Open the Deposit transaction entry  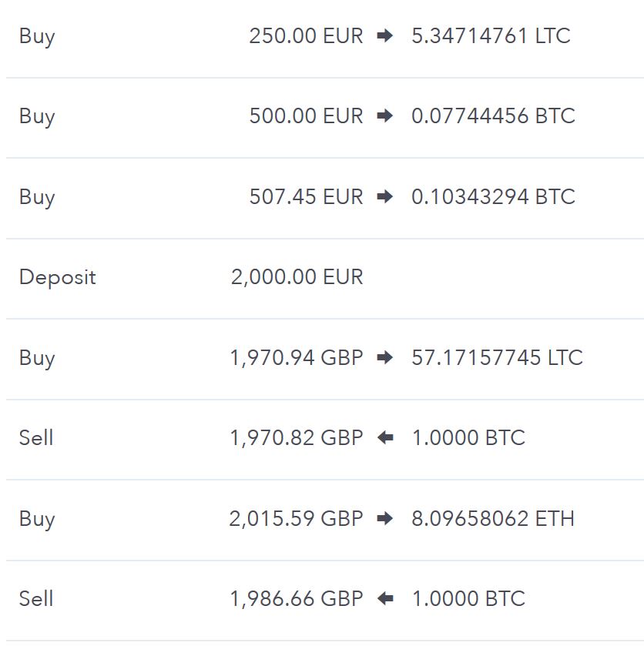[x=325, y=277]
